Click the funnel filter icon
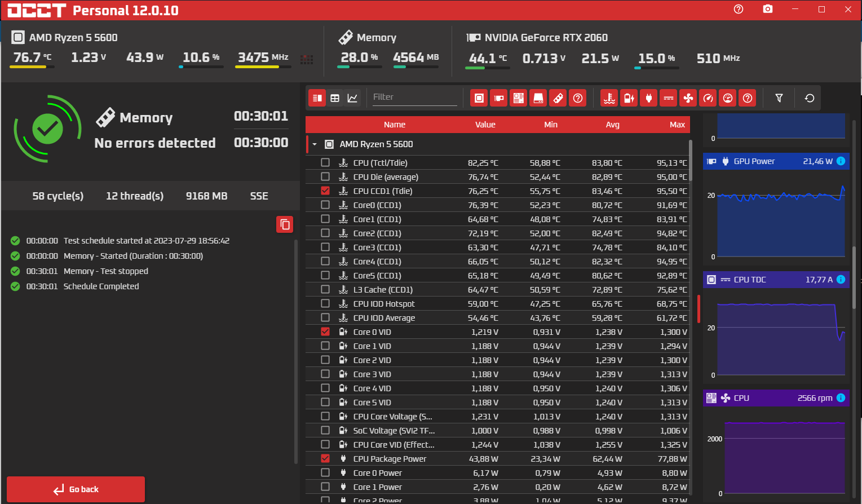This screenshot has height=504, width=862. (779, 98)
